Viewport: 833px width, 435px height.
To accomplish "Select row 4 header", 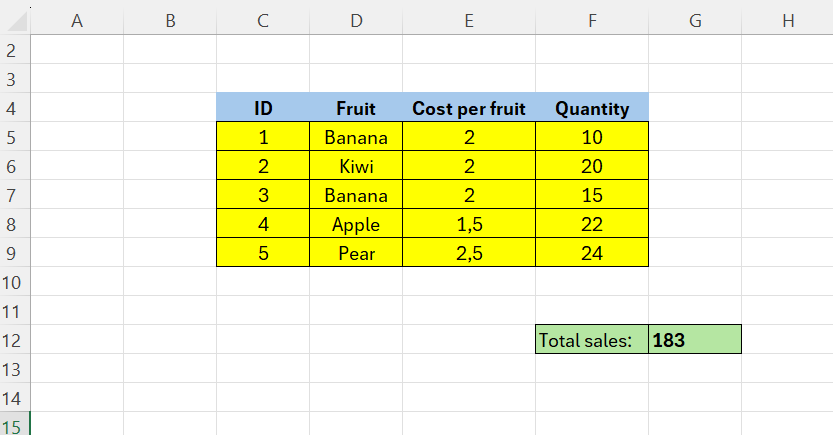I will 15,108.
